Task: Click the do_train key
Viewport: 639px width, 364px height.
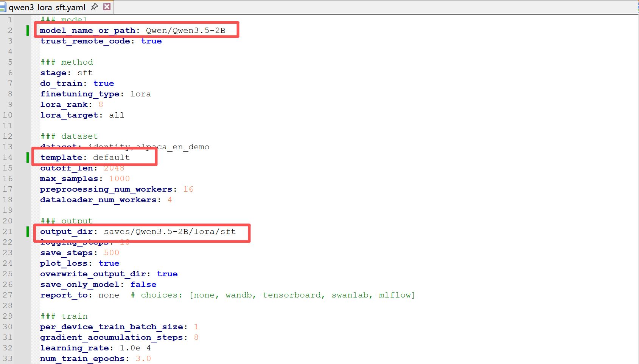Action: pyautogui.click(x=61, y=84)
